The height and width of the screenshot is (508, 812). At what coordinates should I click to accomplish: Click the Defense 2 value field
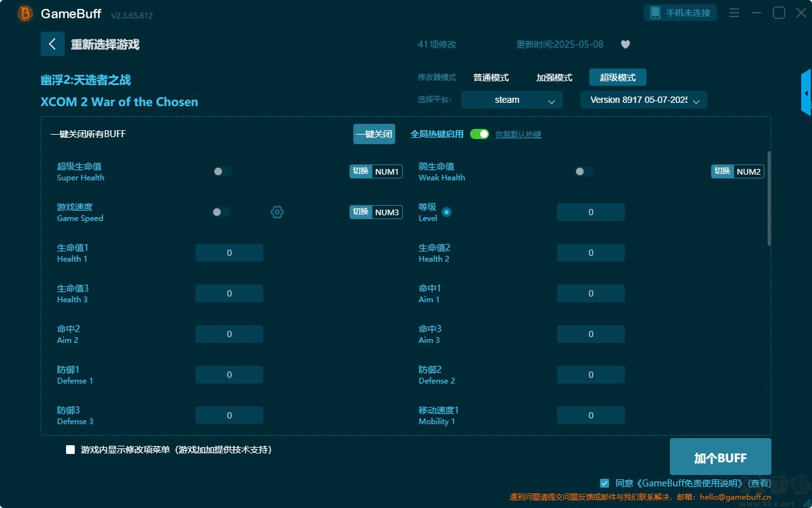(x=591, y=375)
